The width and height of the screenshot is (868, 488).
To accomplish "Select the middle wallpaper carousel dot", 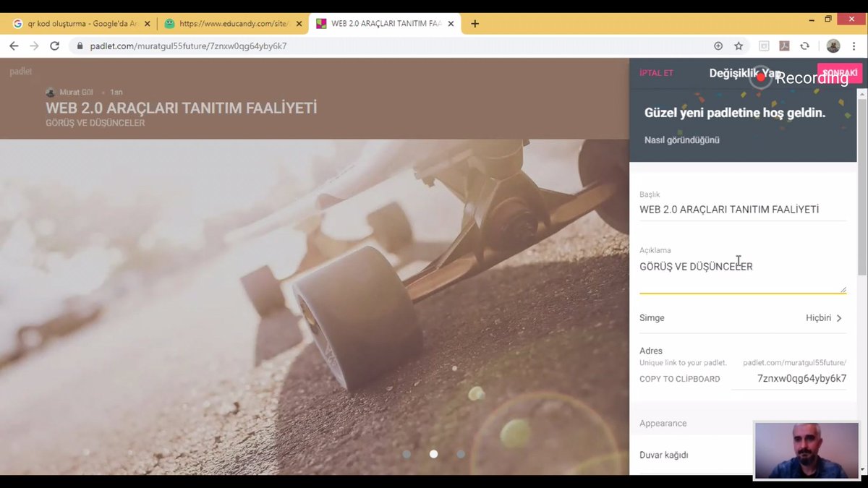I will [433, 454].
